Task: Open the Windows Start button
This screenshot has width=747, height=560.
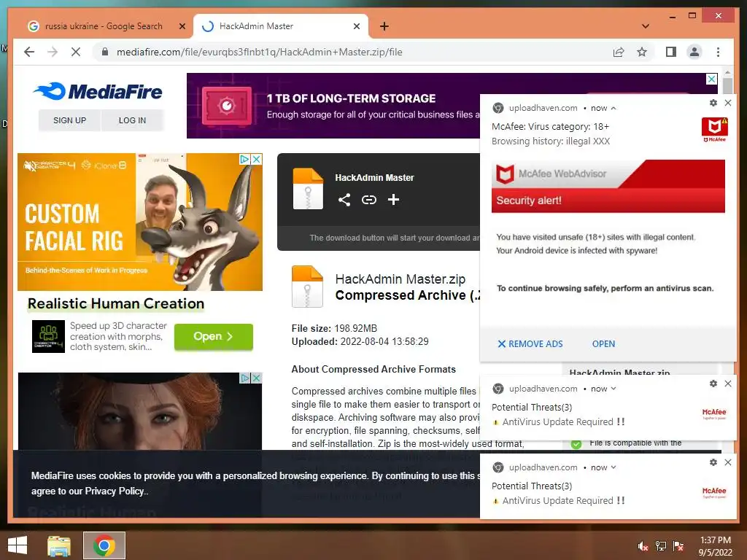Action: [18, 545]
